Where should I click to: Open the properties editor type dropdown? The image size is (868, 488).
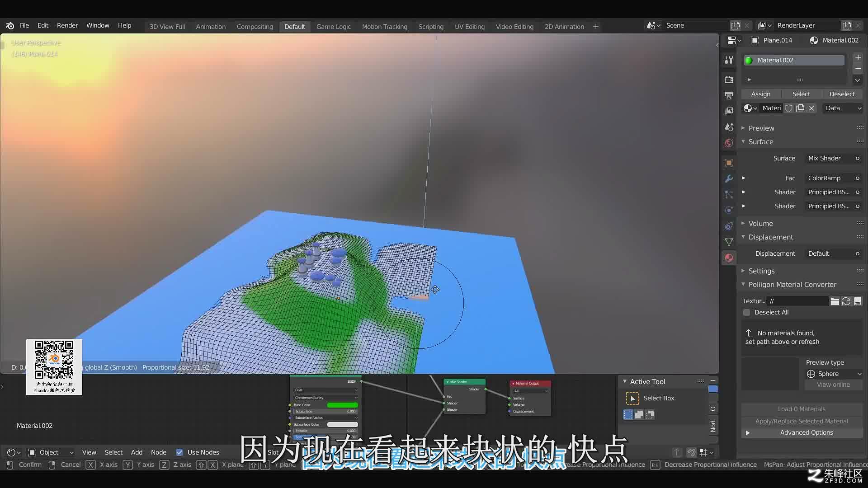(x=734, y=40)
